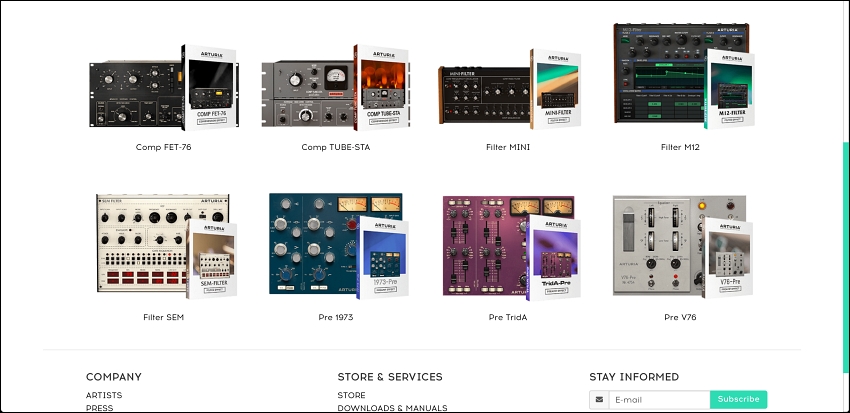This screenshot has height=413, width=850.
Task: Click the Pre V76 title link
Action: pos(680,317)
